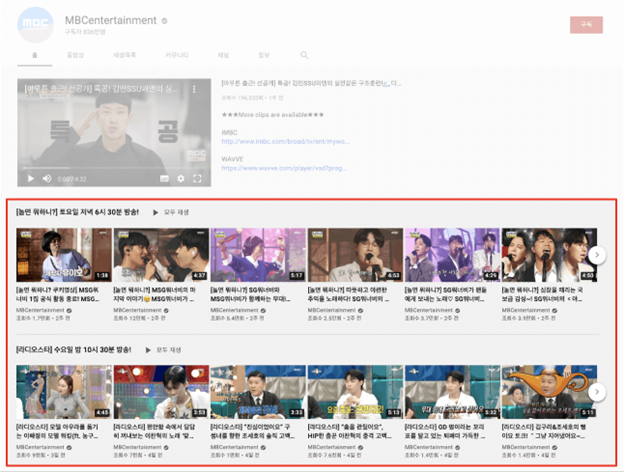Click title '"진심이었어요" 구썸녀를 향한 조세호'
Viewport: 624px width, 472px height.
tap(253, 431)
